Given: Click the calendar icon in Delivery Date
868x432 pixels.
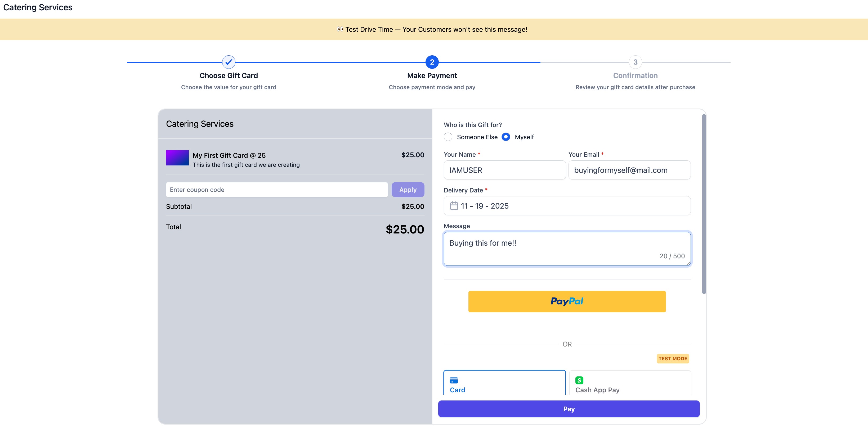Looking at the screenshot, I should [x=454, y=206].
